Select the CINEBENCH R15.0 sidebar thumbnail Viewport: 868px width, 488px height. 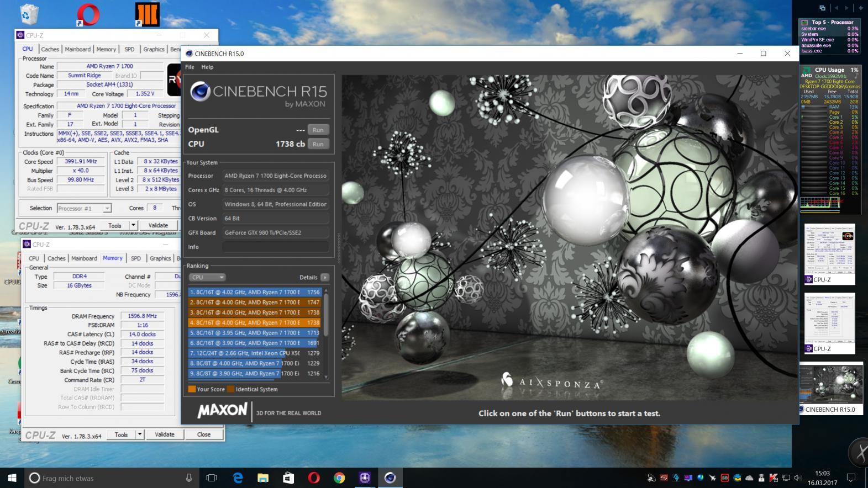[830, 388]
